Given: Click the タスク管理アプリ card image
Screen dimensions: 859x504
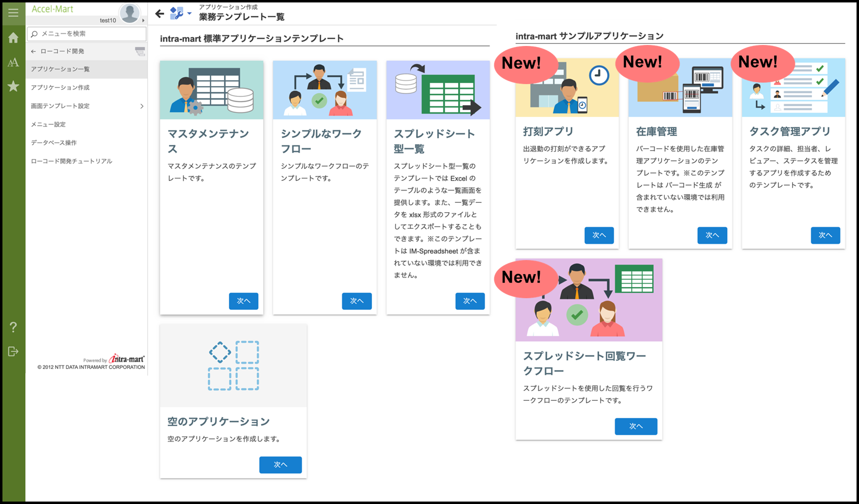Looking at the screenshot, I should pos(793,88).
